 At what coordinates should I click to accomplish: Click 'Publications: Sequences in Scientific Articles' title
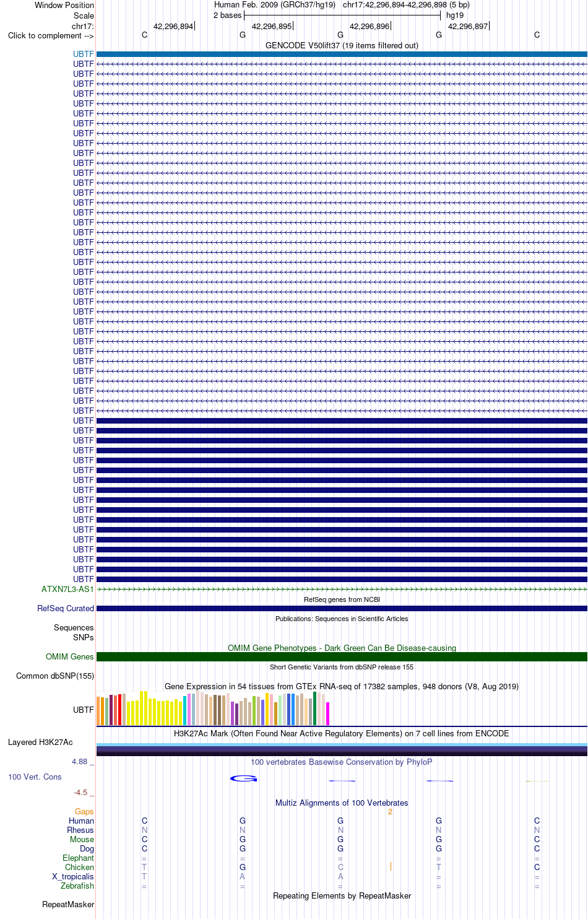click(342, 619)
